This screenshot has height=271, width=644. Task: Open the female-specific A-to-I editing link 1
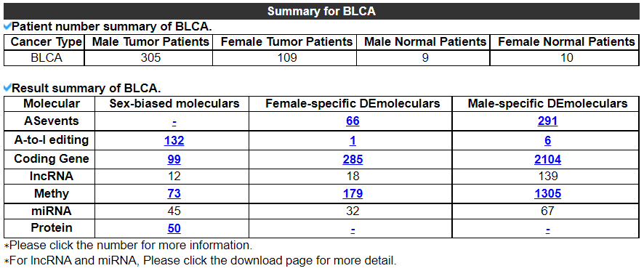click(x=353, y=141)
